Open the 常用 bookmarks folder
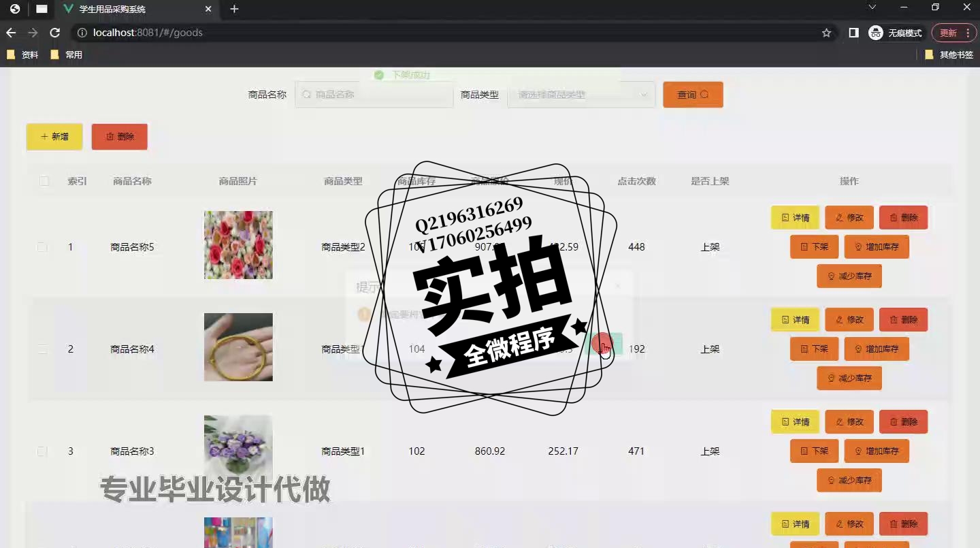This screenshot has width=980, height=548. (x=66, y=54)
